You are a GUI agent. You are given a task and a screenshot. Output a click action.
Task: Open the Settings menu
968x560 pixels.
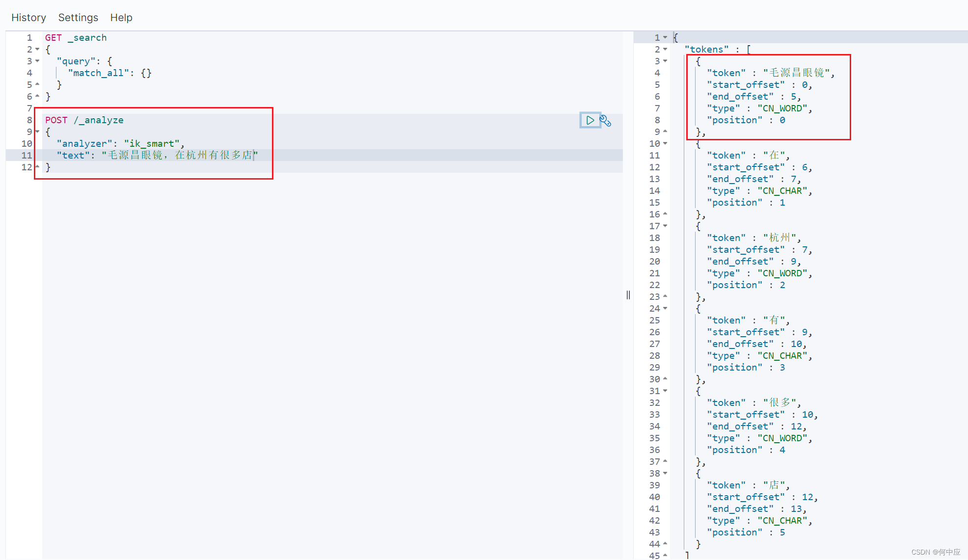tap(78, 18)
